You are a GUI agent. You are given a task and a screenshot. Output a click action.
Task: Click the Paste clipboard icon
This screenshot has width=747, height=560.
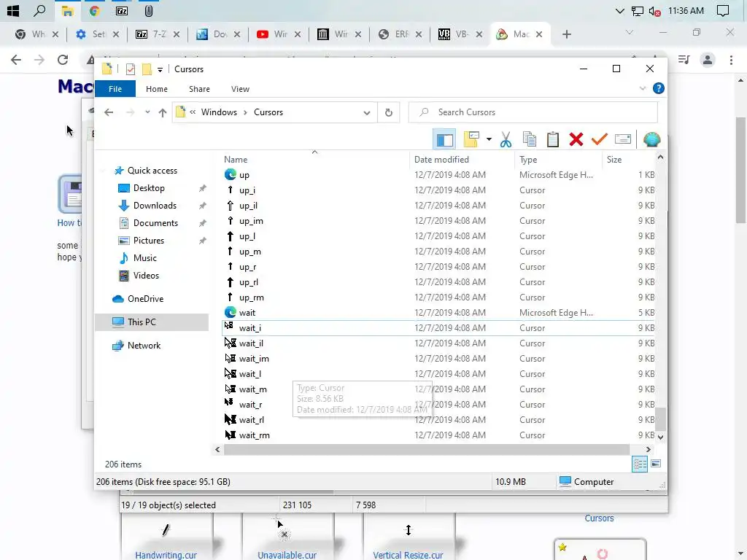click(553, 139)
